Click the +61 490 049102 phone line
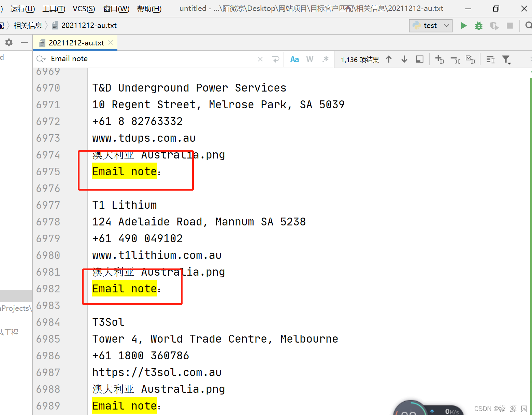 point(137,238)
